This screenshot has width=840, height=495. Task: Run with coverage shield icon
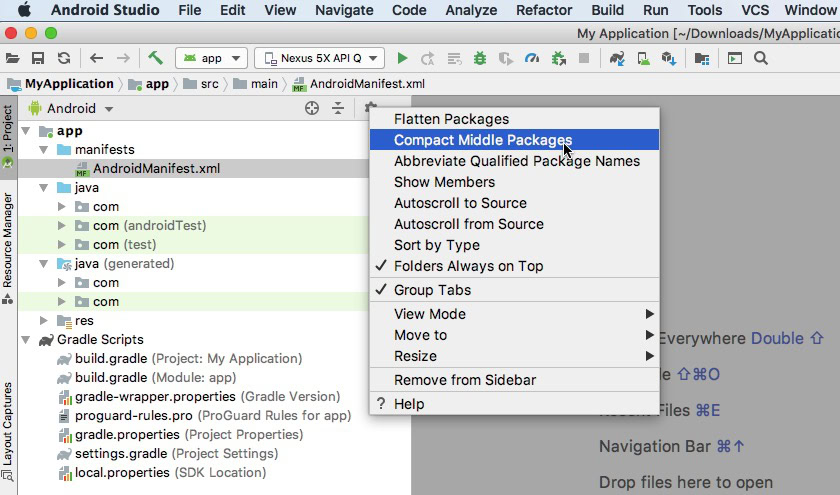506,58
